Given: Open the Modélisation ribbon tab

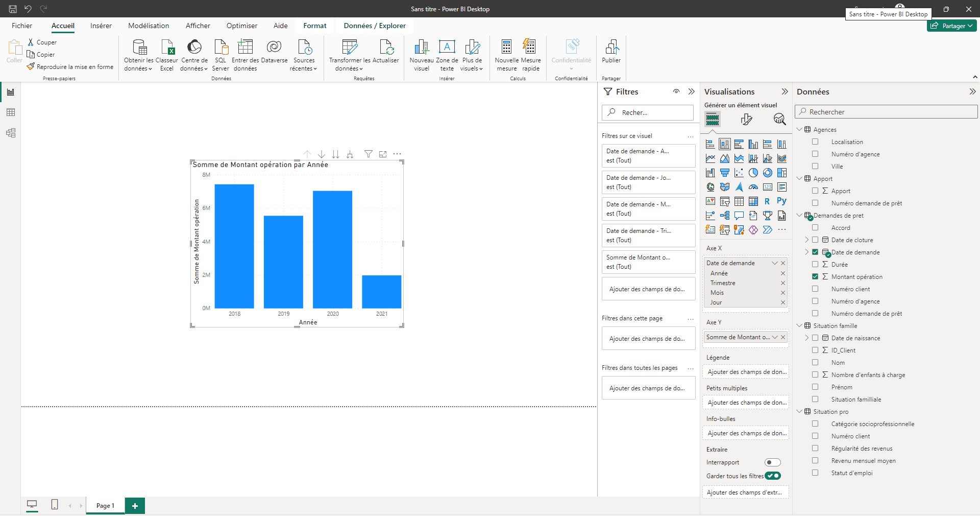Looking at the screenshot, I should (x=149, y=26).
